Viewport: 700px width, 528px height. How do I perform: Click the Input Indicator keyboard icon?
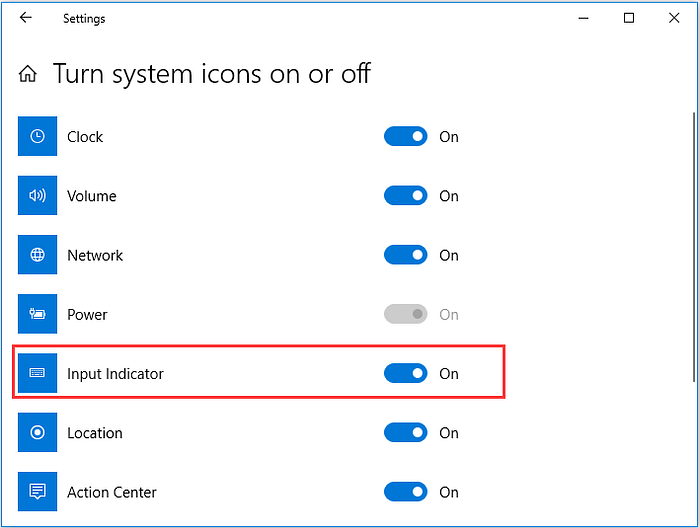point(38,373)
